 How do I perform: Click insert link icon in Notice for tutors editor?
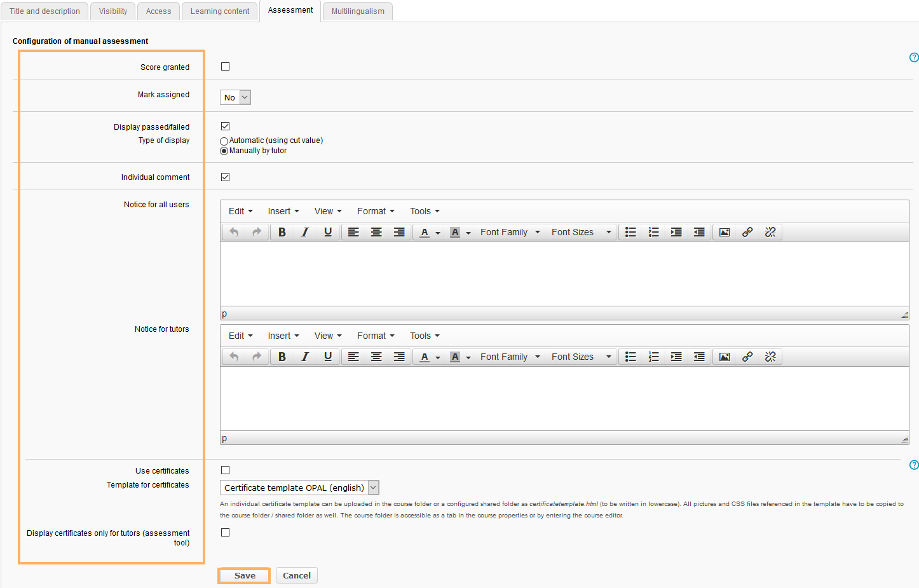click(x=747, y=357)
